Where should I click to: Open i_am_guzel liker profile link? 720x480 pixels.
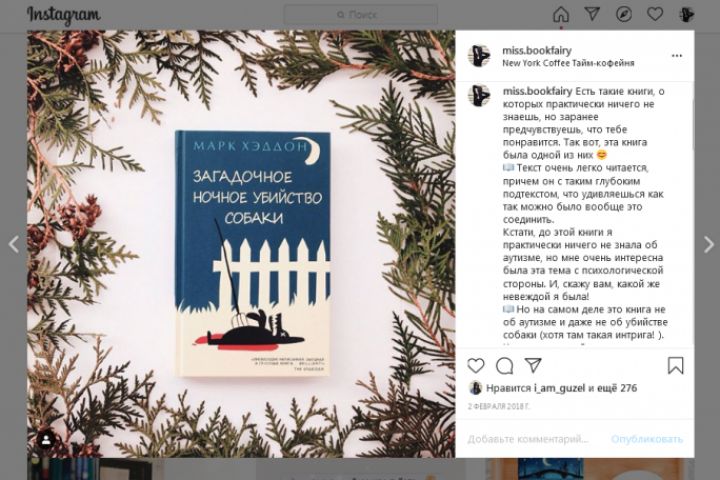pos(559,388)
